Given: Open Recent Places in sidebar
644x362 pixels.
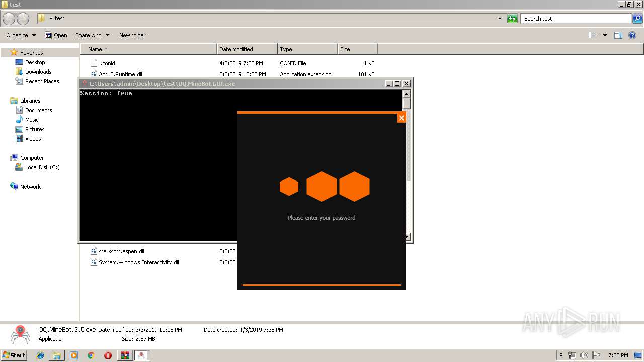Looking at the screenshot, I should coord(42,81).
